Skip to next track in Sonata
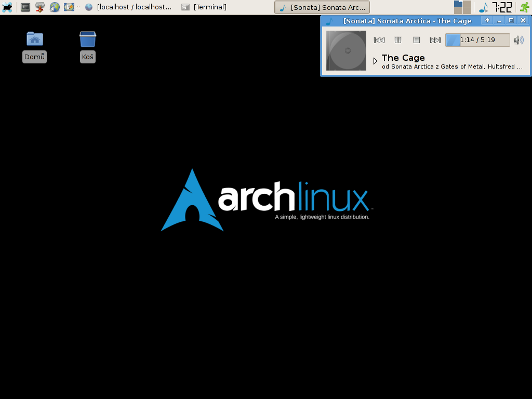Screen dimensions: 532x399 click(435, 40)
